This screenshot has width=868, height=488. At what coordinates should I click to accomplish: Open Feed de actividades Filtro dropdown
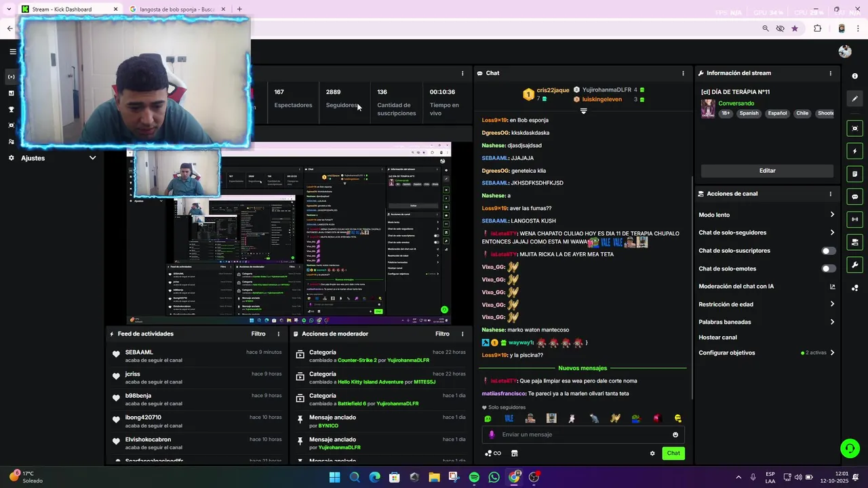258,333
